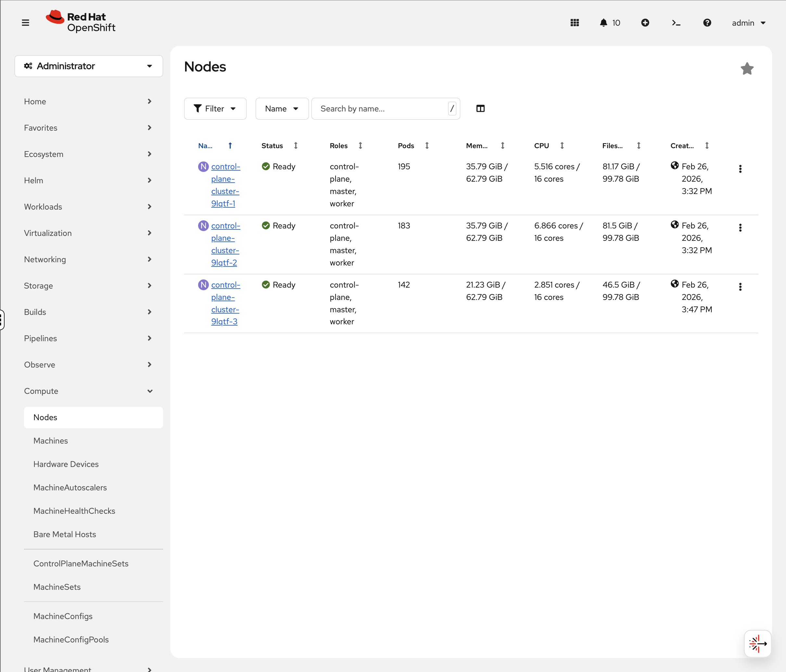Click the Import YAML plus icon

click(x=645, y=23)
